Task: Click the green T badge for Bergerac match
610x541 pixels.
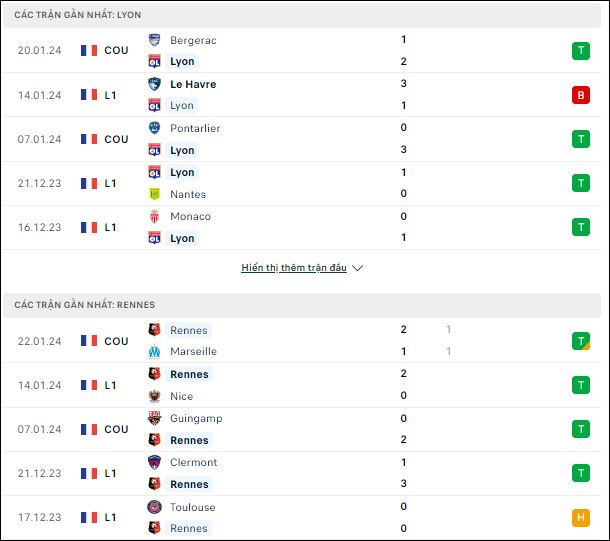Action: pyautogui.click(x=580, y=51)
